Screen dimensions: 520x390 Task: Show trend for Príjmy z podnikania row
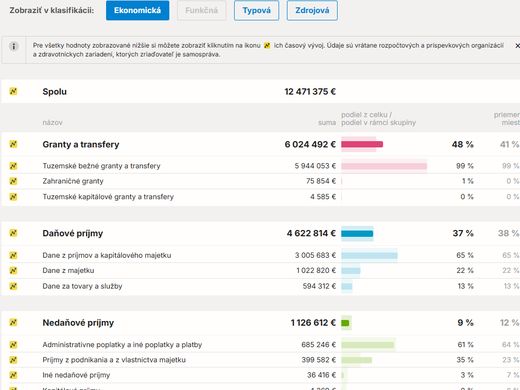tap(13, 360)
